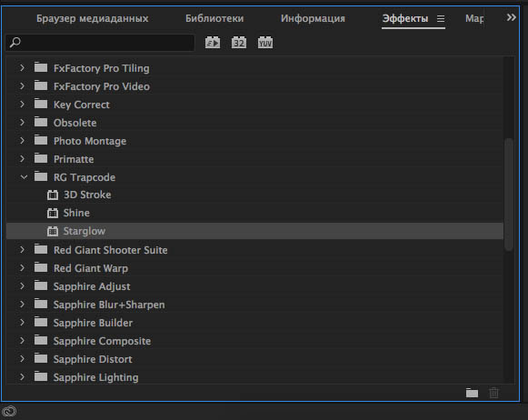Select the Primatte label

tap(74, 159)
